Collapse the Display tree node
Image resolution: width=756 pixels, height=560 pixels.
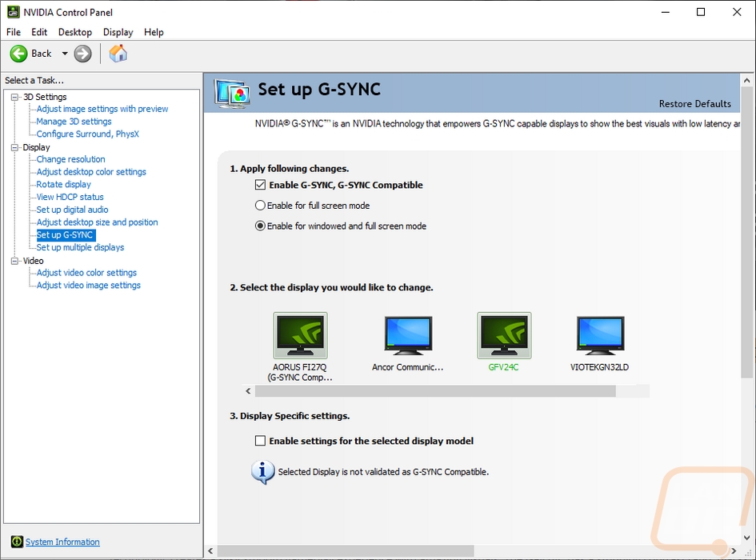click(15, 147)
